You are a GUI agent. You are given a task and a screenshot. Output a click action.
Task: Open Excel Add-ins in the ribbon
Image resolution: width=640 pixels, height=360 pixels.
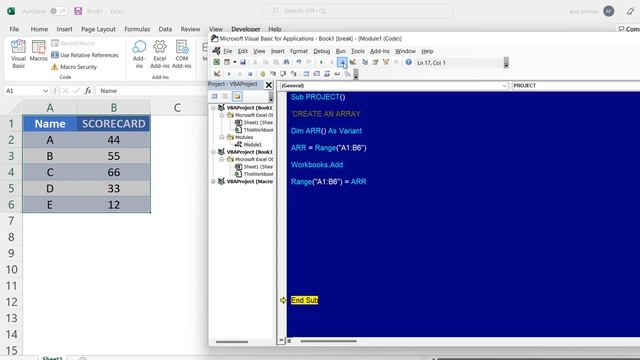[x=160, y=54]
